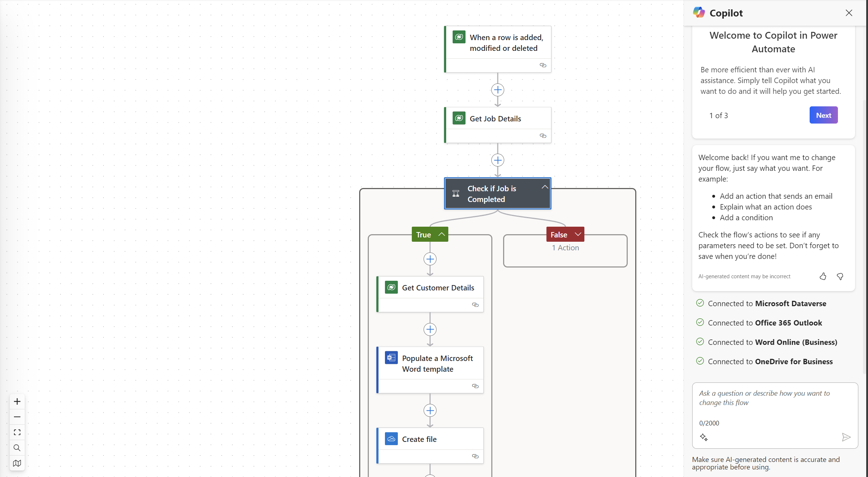Click the Dataverse icon on trigger card

point(459,37)
